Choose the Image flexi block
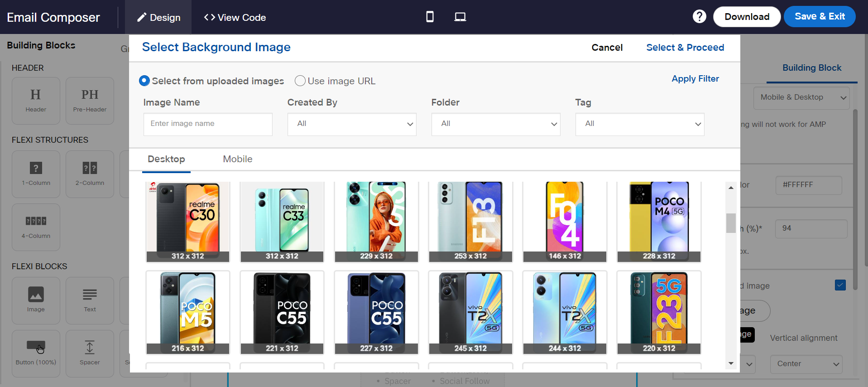Image resolution: width=868 pixels, height=387 pixels. [x=36, y=300]
